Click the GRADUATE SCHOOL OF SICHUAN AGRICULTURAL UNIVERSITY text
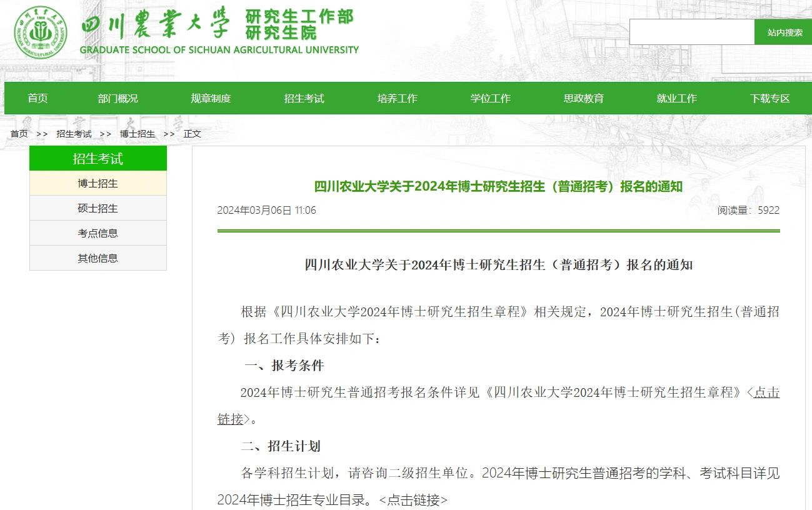 point(219,49)
